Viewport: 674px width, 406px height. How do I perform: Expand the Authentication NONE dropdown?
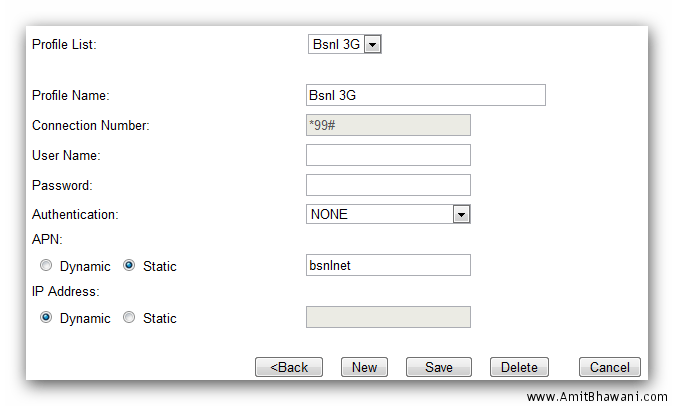pos(461,214)
